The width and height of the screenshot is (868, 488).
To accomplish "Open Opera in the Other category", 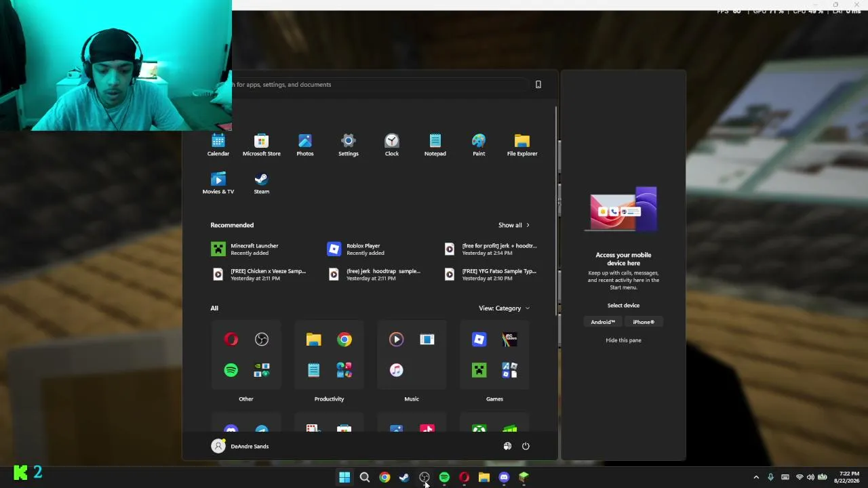I will 231,340.
